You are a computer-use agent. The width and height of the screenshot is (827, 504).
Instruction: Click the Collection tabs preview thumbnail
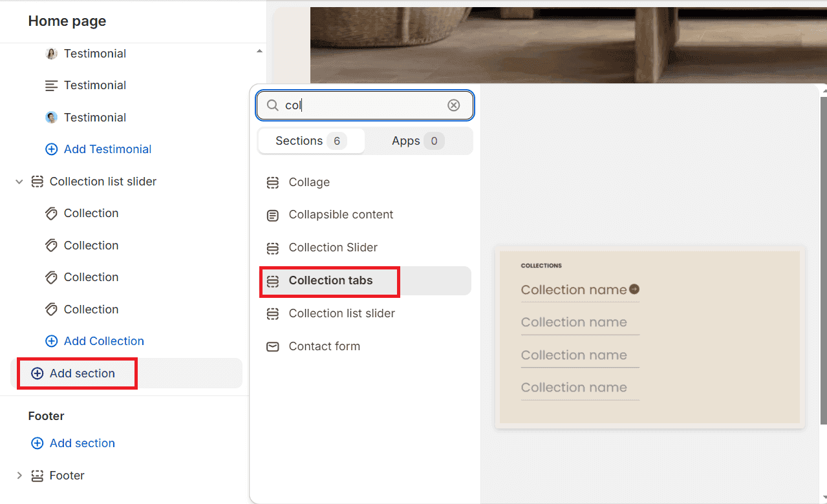point(649,337)
